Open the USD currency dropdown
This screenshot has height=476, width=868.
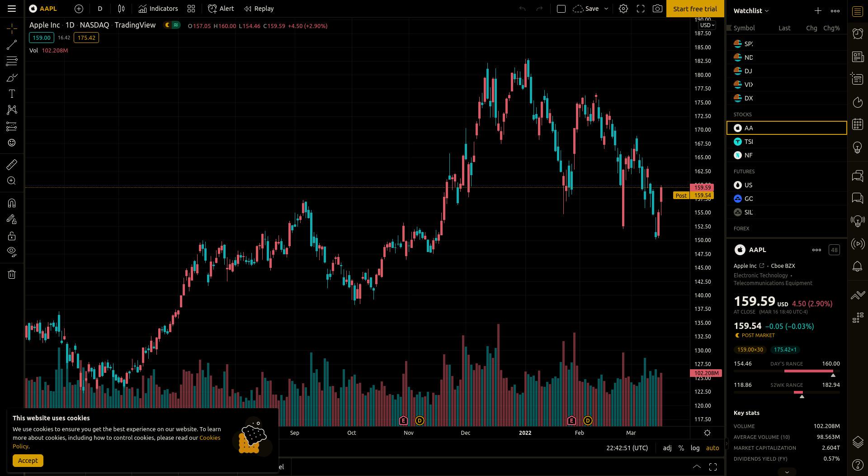pos(707,25)
